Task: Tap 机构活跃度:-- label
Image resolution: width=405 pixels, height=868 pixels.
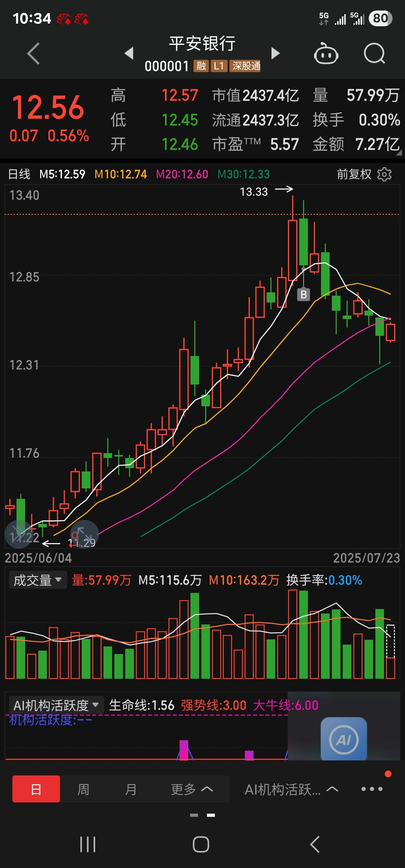Action: (51, 720)
